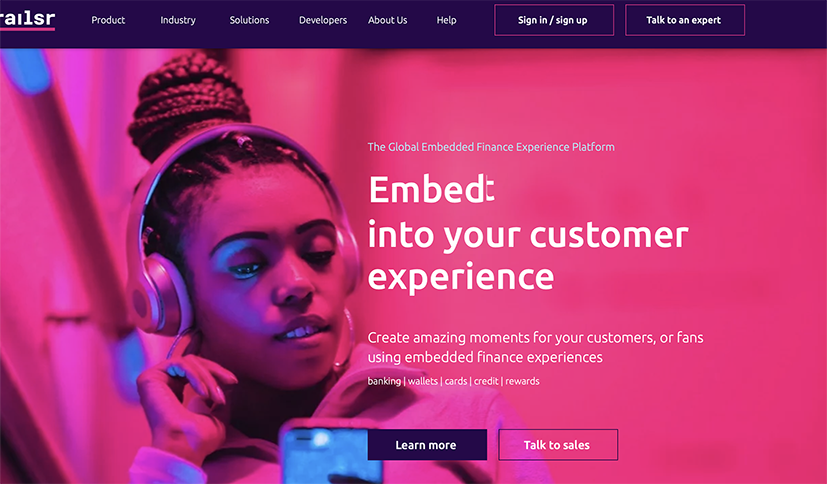
Task: Click the animated Embed headline text
Action: [431, 189]
